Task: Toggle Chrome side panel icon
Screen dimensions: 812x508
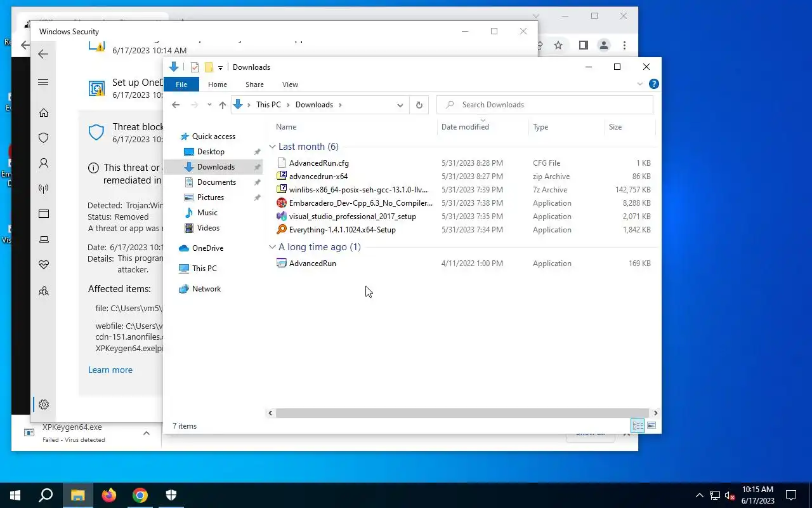Action: [x=583, y=45]
